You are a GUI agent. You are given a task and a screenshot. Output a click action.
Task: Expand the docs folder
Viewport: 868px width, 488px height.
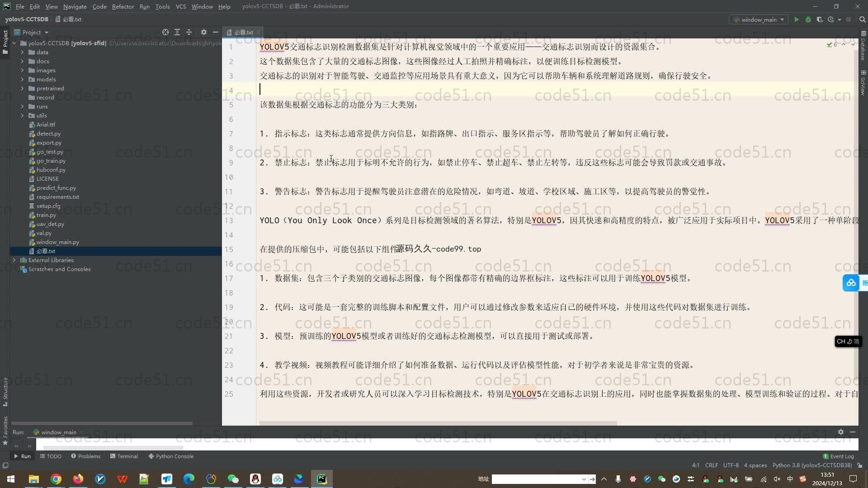(22, 61)
